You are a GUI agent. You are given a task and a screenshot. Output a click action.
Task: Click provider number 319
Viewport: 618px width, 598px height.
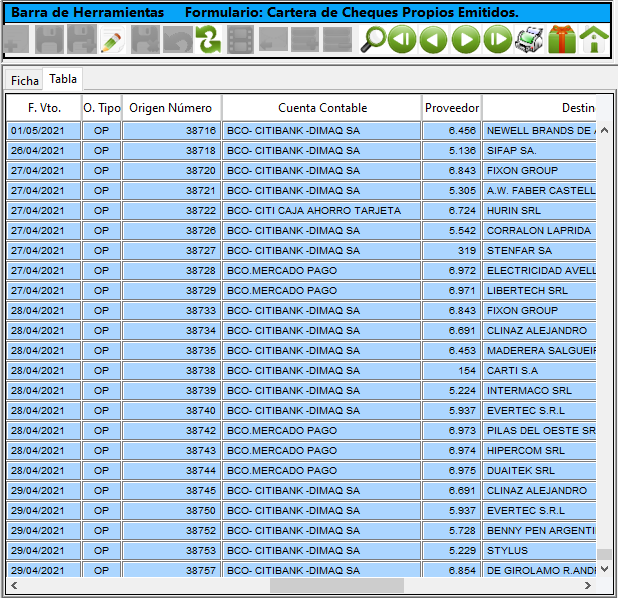point(452,250)
